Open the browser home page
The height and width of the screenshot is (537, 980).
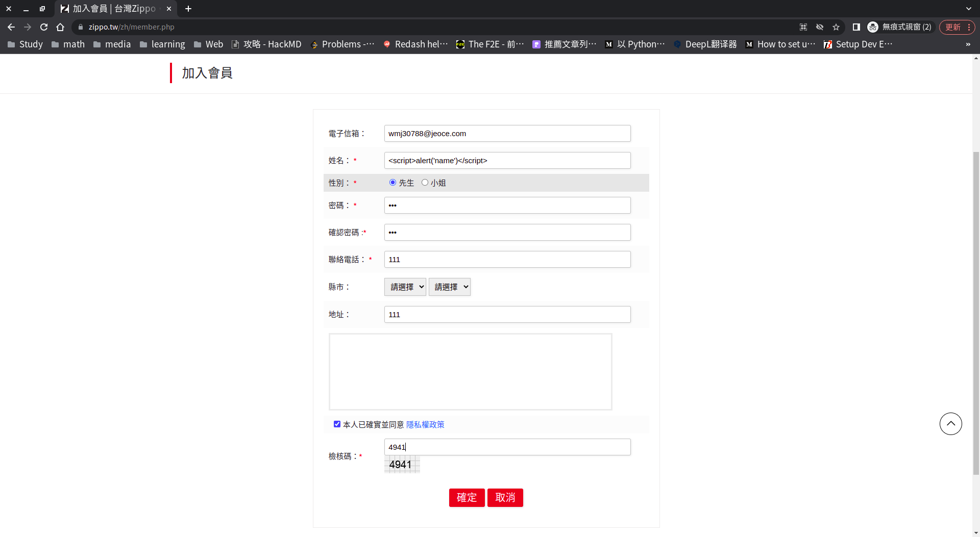[60, 27]
